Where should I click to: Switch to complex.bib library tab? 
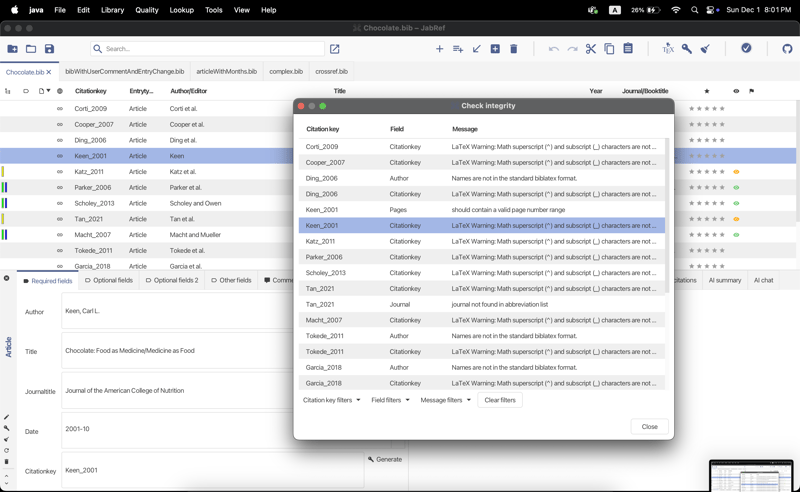pyautogui.click(x=286, y=72)
